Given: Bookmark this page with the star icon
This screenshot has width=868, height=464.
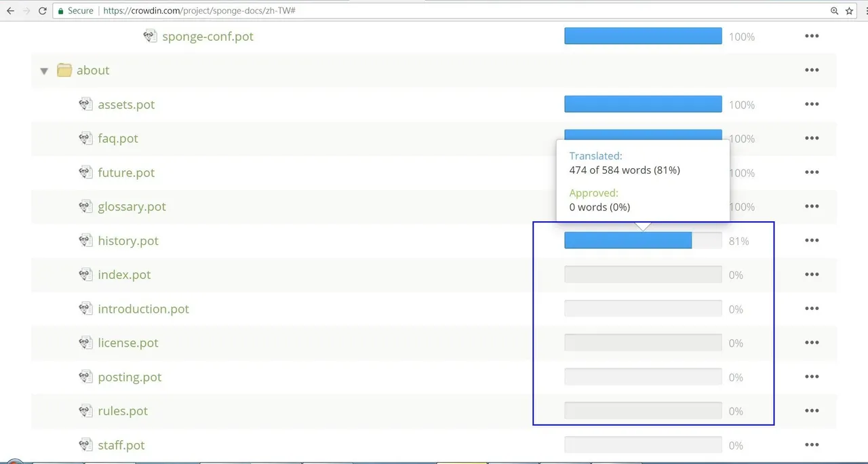Looking at the screenshot, I should point(849,11).
